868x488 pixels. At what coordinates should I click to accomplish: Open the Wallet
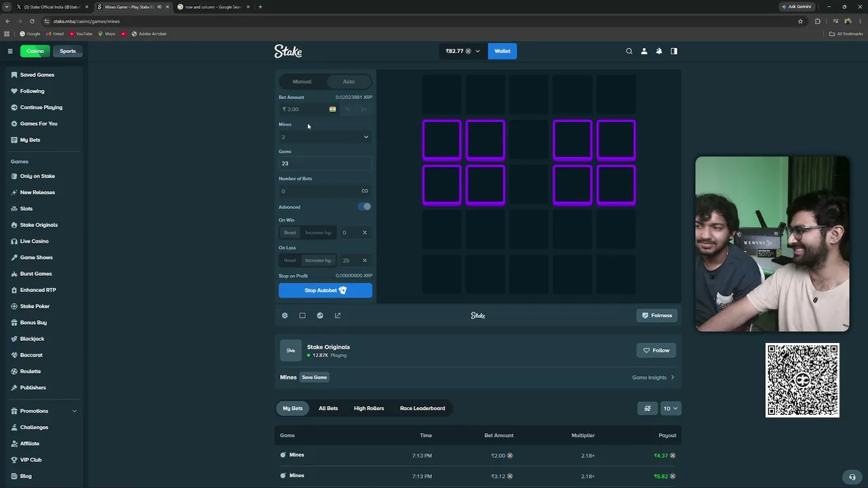502,51
